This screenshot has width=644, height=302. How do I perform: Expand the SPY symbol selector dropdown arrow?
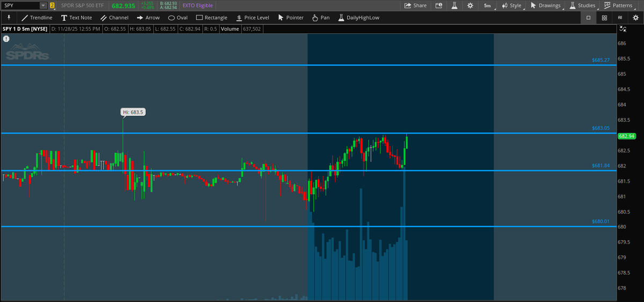pos(43,5)
